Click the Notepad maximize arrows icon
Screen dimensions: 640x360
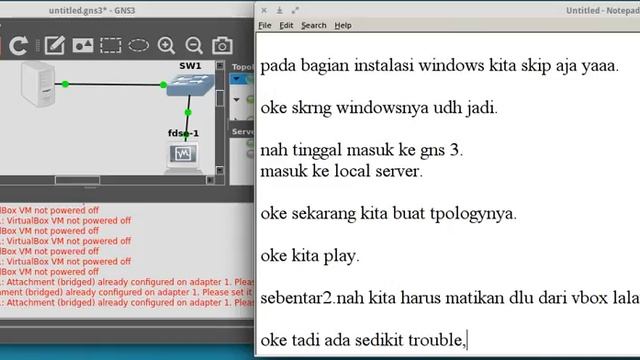(x=296, y=10)
